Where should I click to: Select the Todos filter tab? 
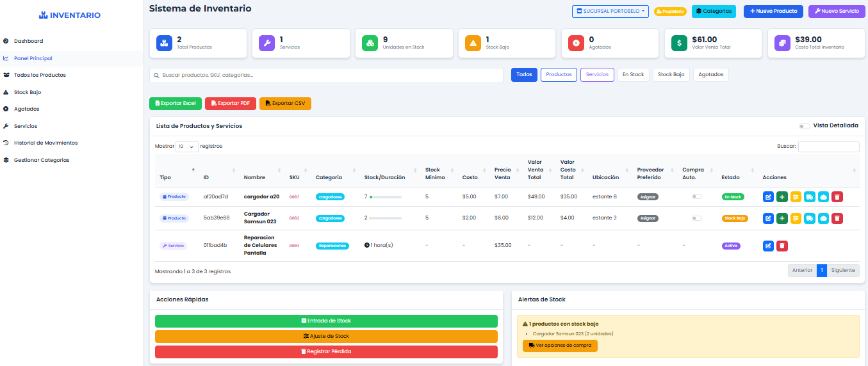[x=524, y=75]
